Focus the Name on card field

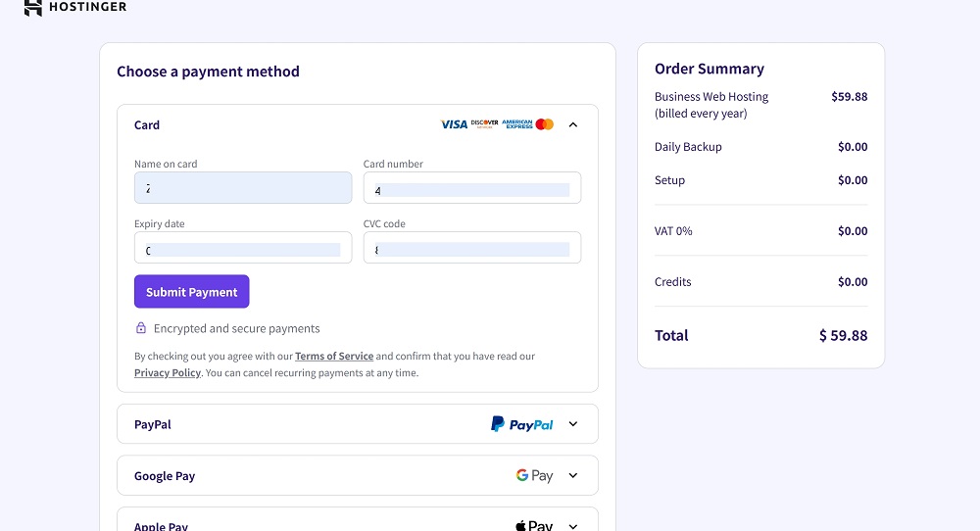click(x=243, y=187)
